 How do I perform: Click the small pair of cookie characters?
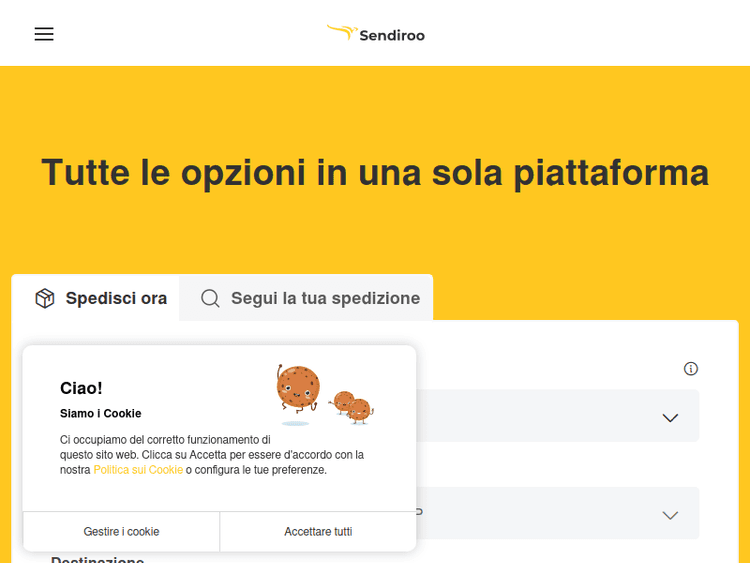click(351, 406)
